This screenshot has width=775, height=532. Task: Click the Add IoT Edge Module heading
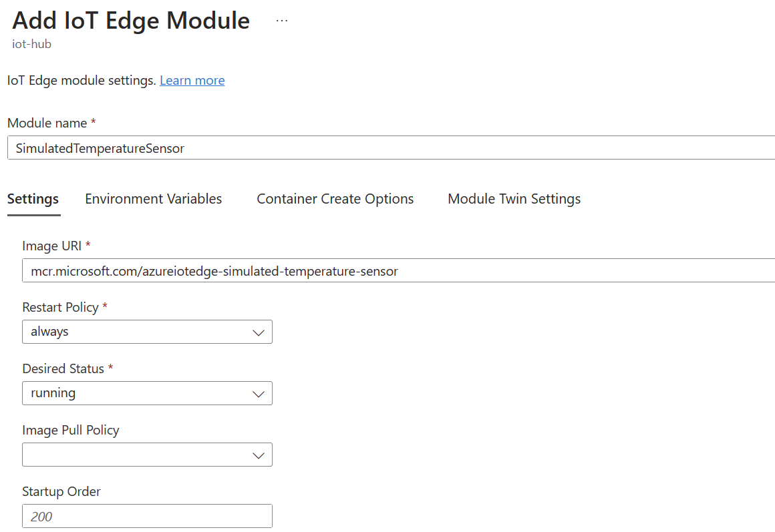pyautogui.click(x=130, y=21)
